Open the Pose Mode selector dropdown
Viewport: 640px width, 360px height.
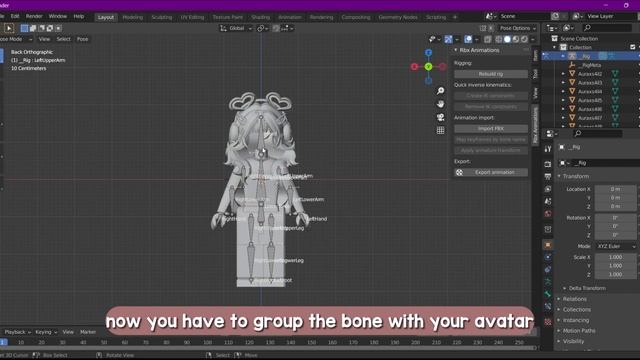click(16, 39)
